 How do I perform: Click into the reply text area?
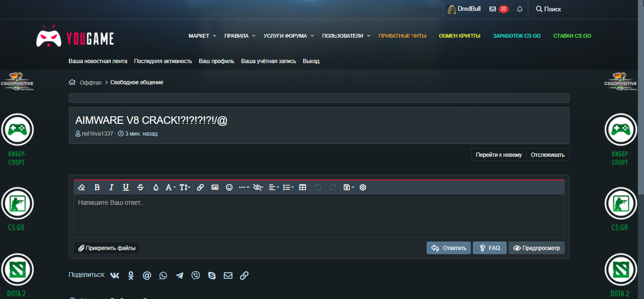coord(319,216)
